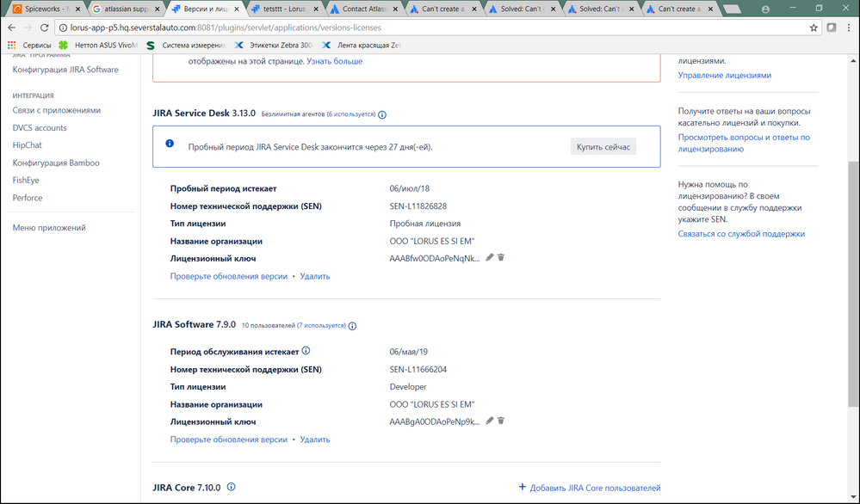This screenshot has width=860, height=504.
Task: Open info icon next to JIRA Service Desk usage
Action: (x=382, y=114)
